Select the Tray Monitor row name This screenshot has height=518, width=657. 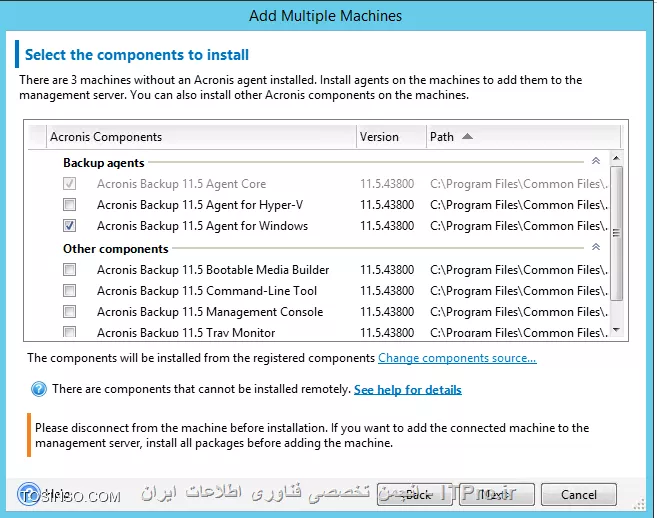pyautogui.click(x=186, y=332)
